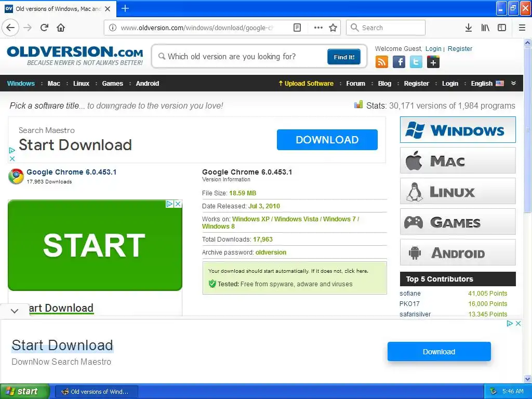
Task: Open the Library icon in toolbar
Action: click(x=485, y=28)
